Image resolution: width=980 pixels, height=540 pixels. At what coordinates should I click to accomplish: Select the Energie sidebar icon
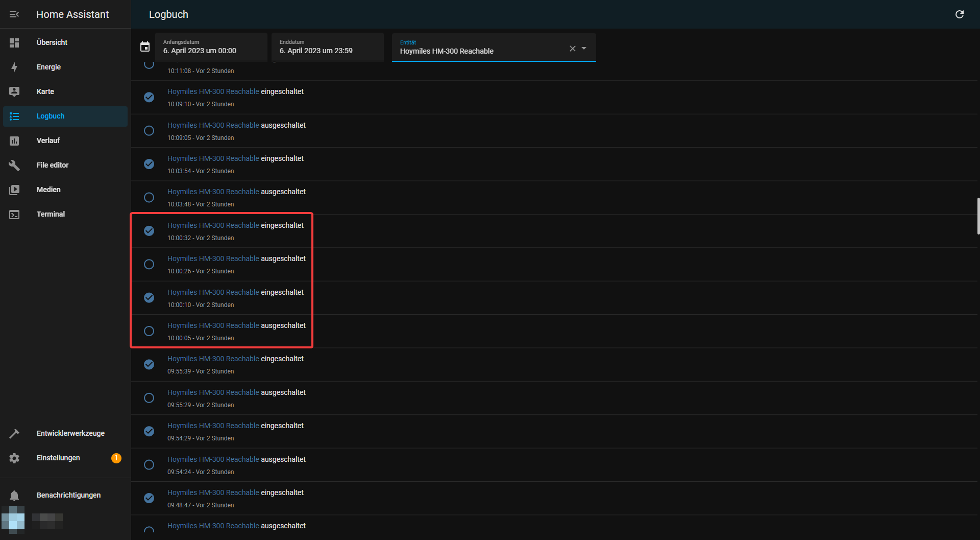[x=14, y=67]
